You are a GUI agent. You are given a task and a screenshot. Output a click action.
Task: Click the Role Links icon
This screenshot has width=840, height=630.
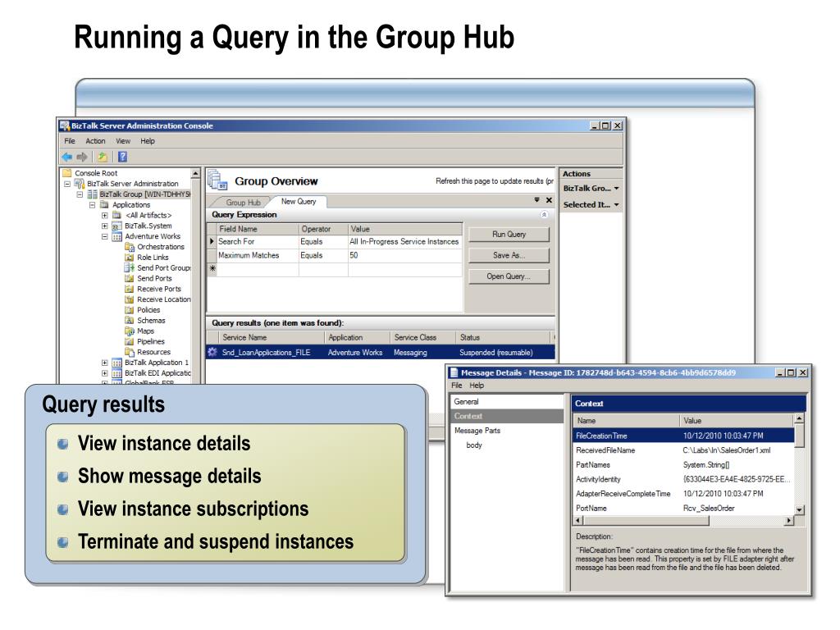(130, 258)
